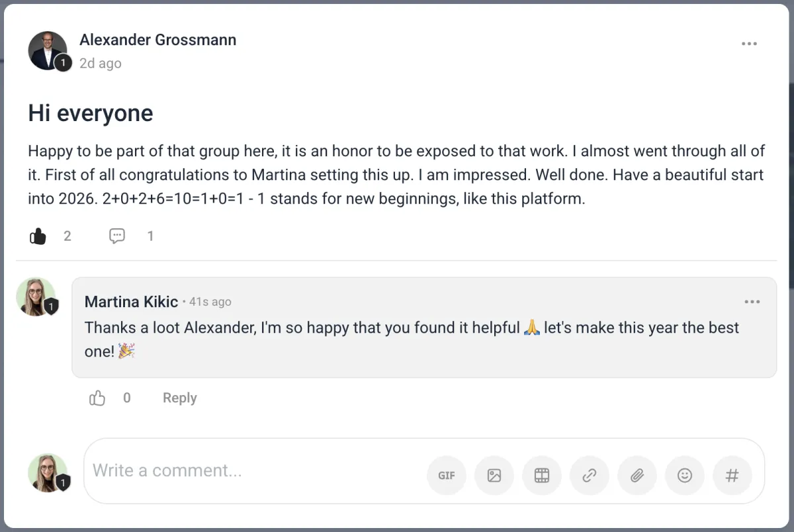This screenshot has height=532, width=794.
Task: Toggle like on Alexander's post
Action: 38,236
